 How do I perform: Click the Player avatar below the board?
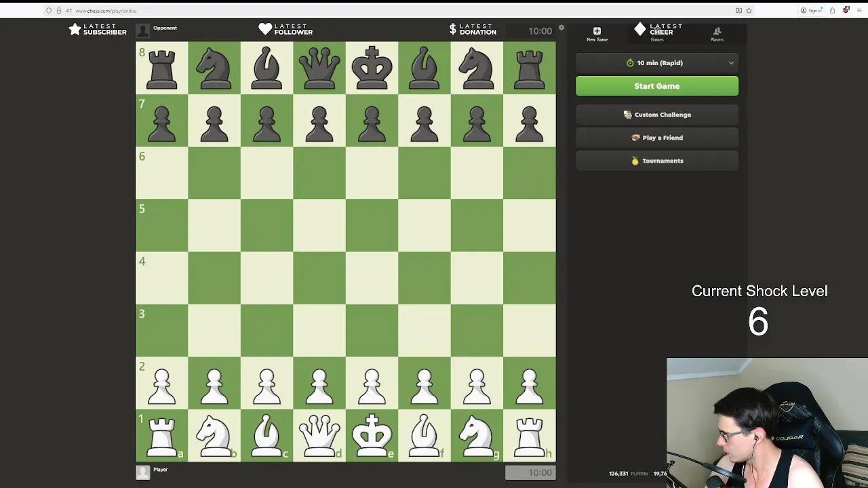(x=142, y=472)
